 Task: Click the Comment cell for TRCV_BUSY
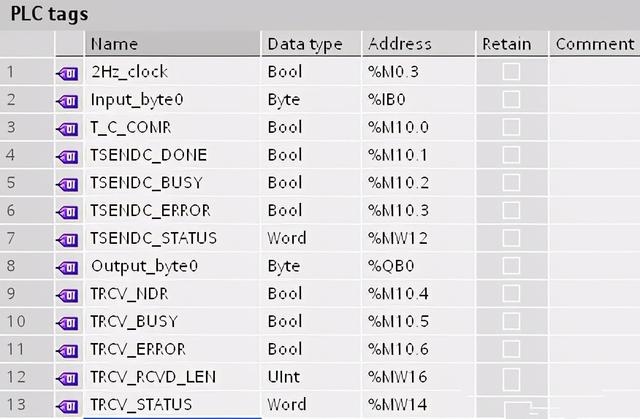(594, 324)
